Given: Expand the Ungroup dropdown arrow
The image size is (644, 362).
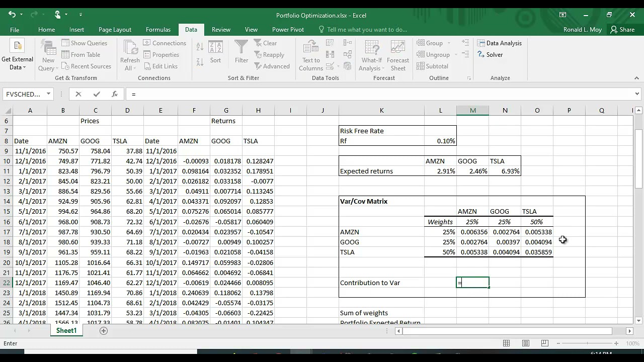Looking at the screenshot, I should pyautogui.click(x=456, y=55).
